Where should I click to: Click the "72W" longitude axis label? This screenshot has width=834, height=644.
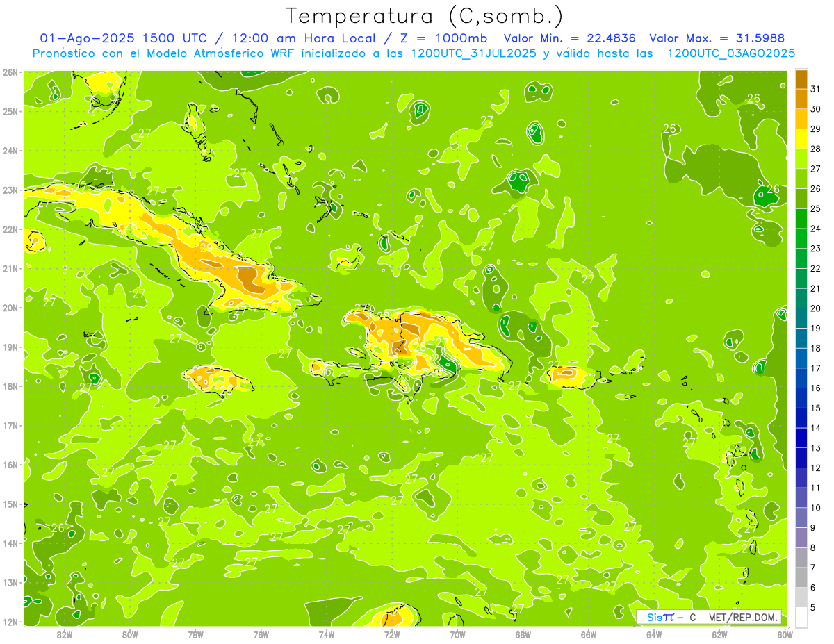click(392, 634)
